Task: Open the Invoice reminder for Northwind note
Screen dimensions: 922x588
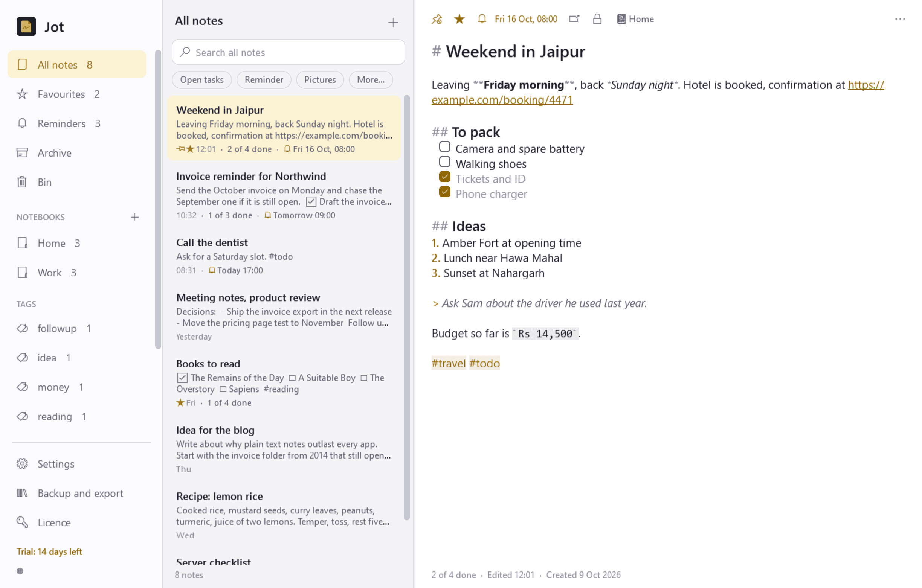Action: (284, 195)
